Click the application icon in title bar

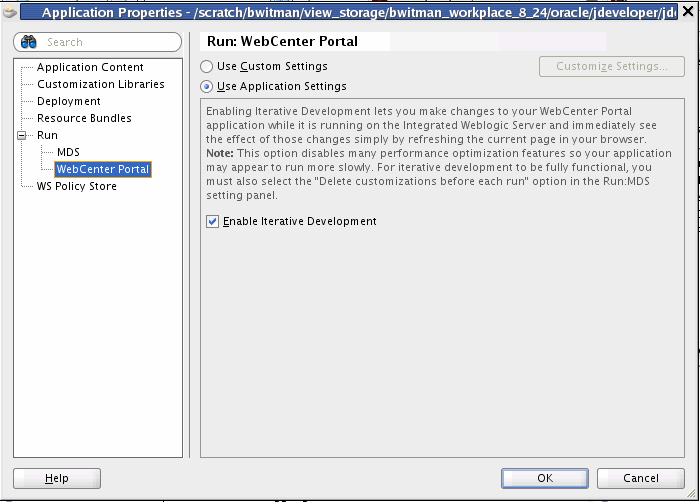(x=10, y=12)
